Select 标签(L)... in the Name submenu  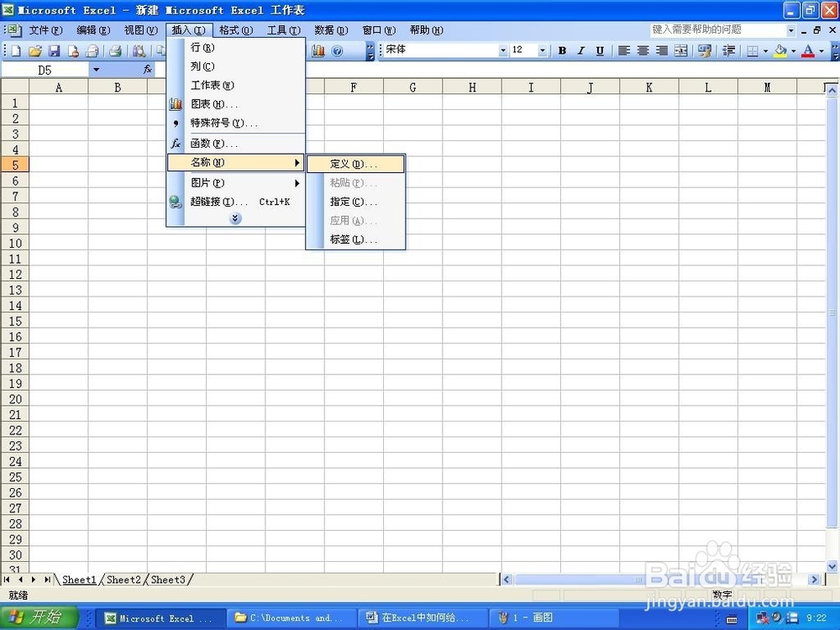pos(355,239)
